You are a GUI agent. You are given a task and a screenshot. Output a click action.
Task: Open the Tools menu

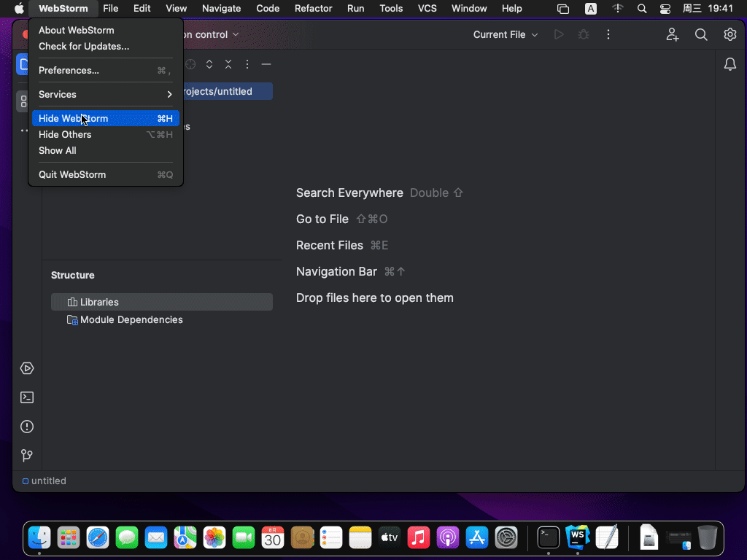click(391, 9)
